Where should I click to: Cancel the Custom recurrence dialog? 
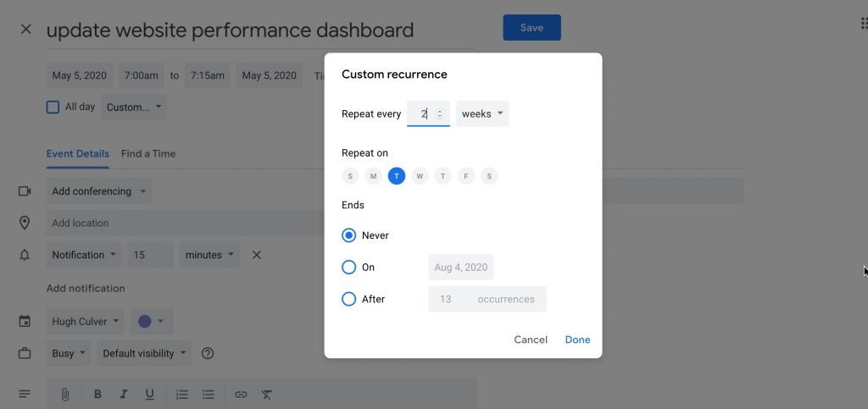(x=531, y=340)
